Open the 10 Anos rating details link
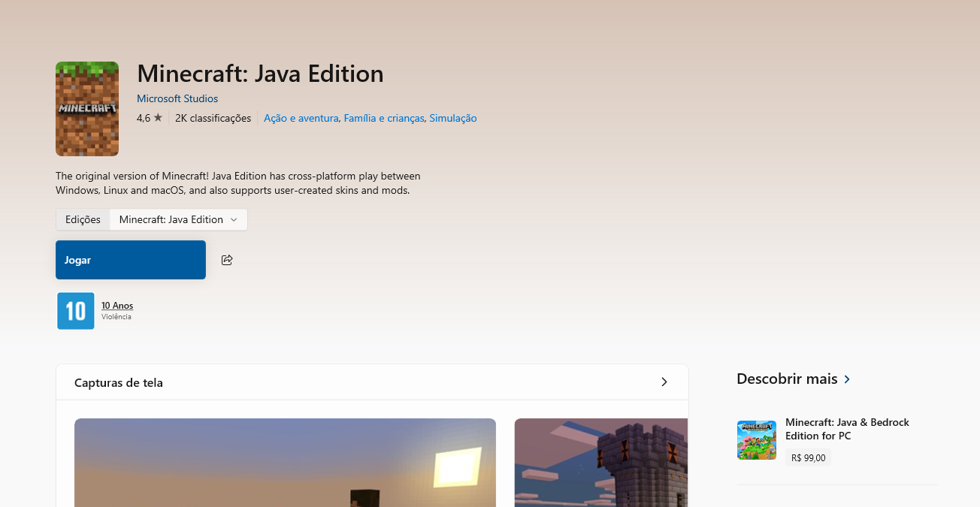 tap(117, 306)
